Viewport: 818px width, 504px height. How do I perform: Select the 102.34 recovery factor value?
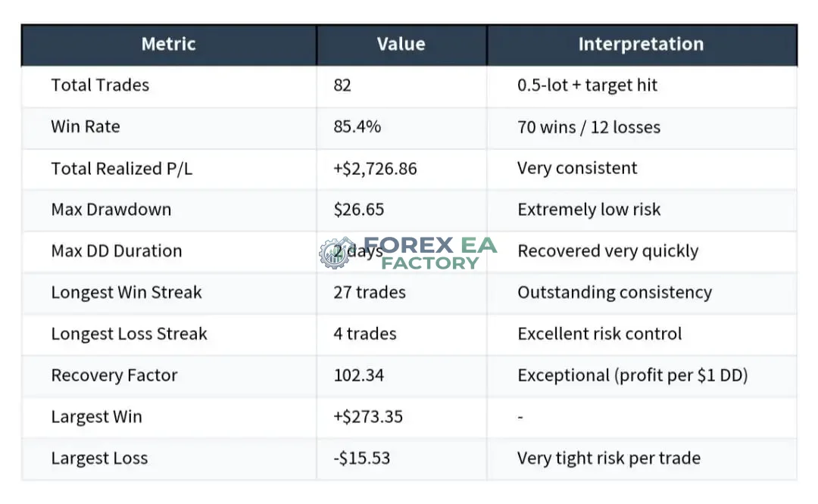click(359, 375)
